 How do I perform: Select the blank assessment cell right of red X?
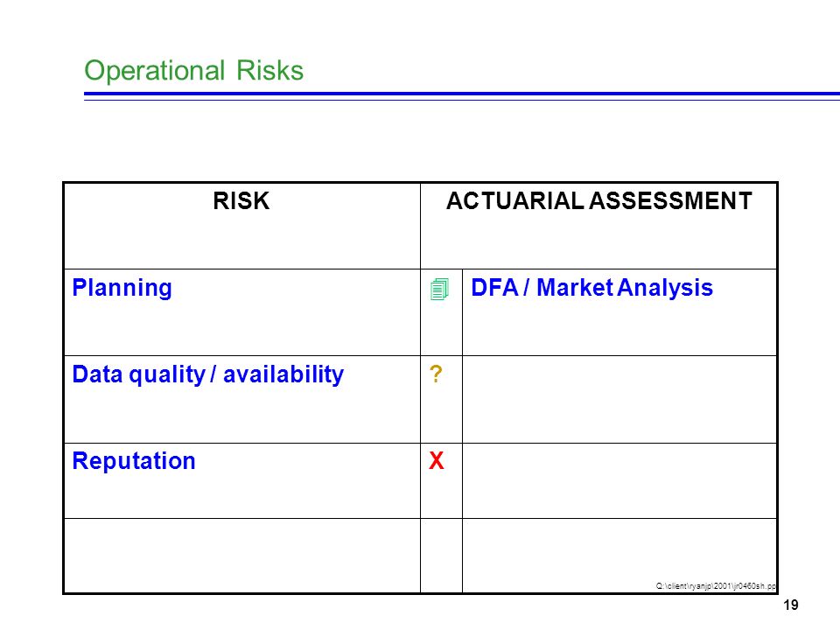619,480
